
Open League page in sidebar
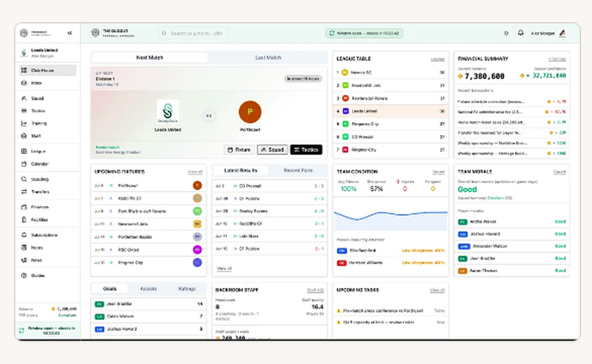[x=48, y=151]
